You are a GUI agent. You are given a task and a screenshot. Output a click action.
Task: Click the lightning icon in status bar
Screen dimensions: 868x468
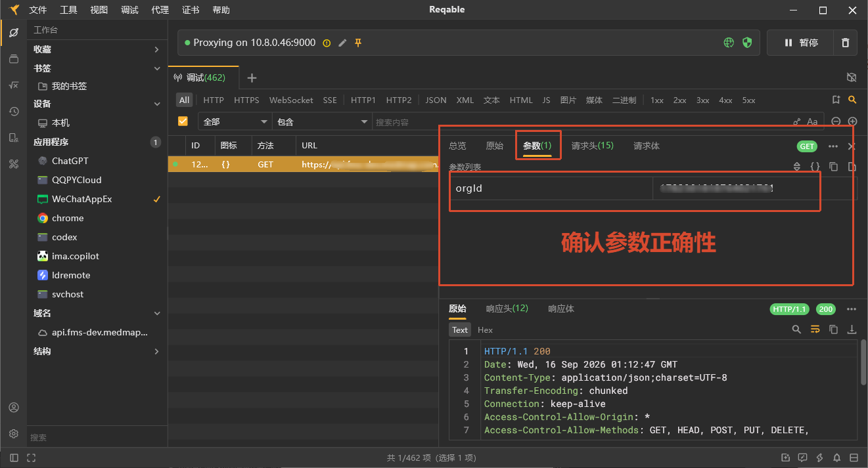pos(819,457)
